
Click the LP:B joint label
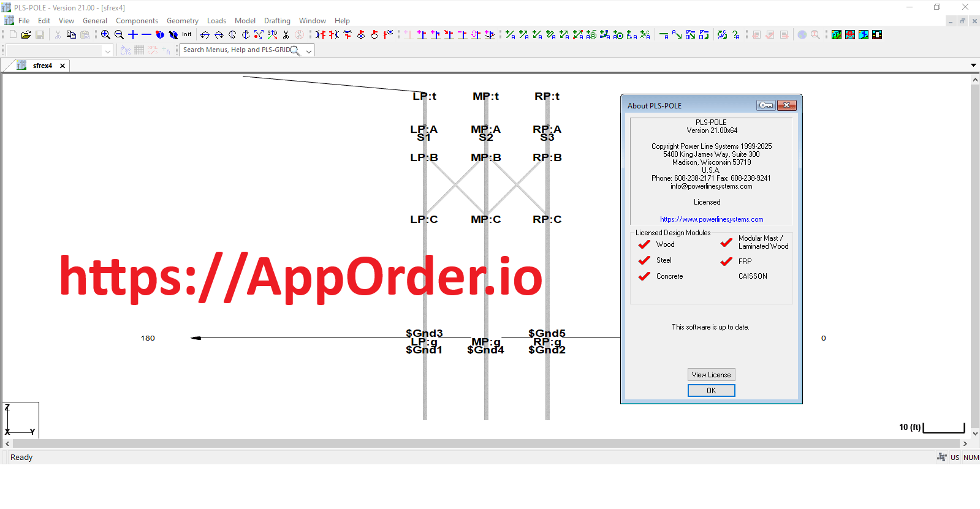coord(424,157)
